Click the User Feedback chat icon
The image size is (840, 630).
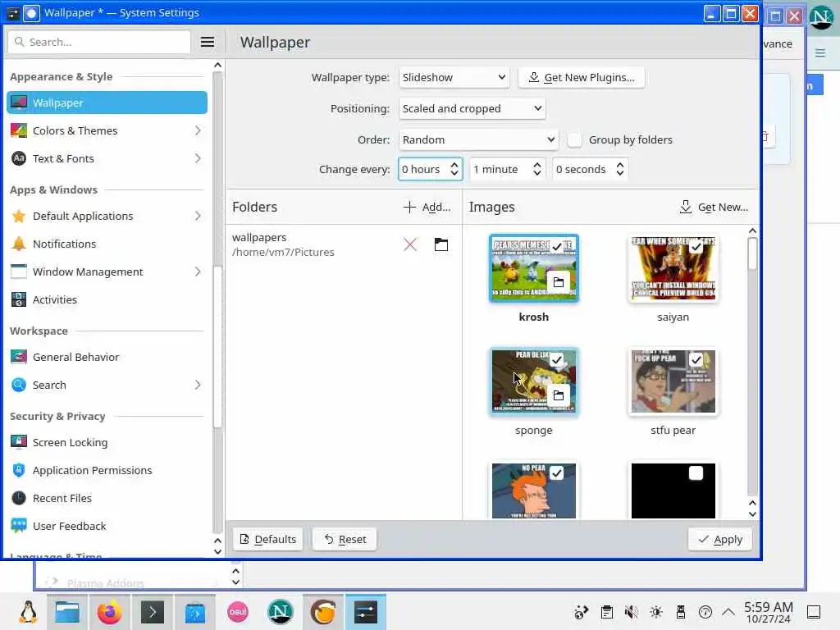tap(19, 526)
